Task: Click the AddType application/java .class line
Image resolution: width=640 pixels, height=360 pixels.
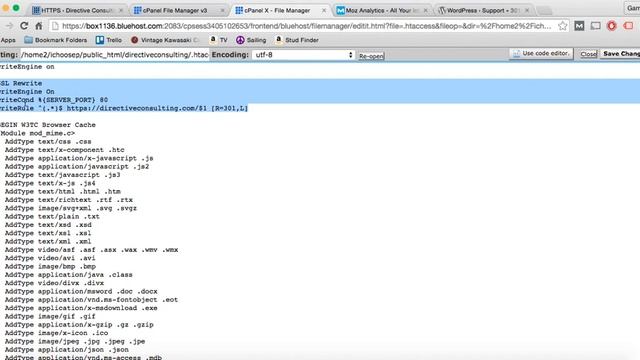Action: [69, 275]
